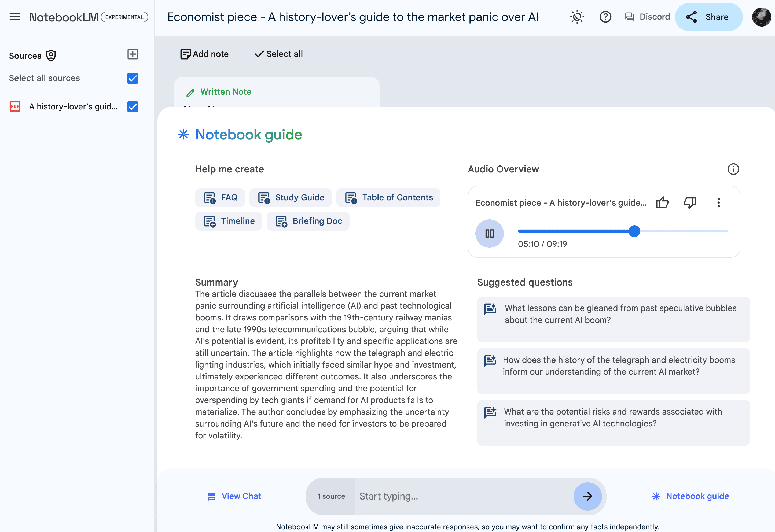This screenshot has width=775, height=532.
Task: Click the audio time 05:10 / 09:19 text
Action: (x=542, y=244)
